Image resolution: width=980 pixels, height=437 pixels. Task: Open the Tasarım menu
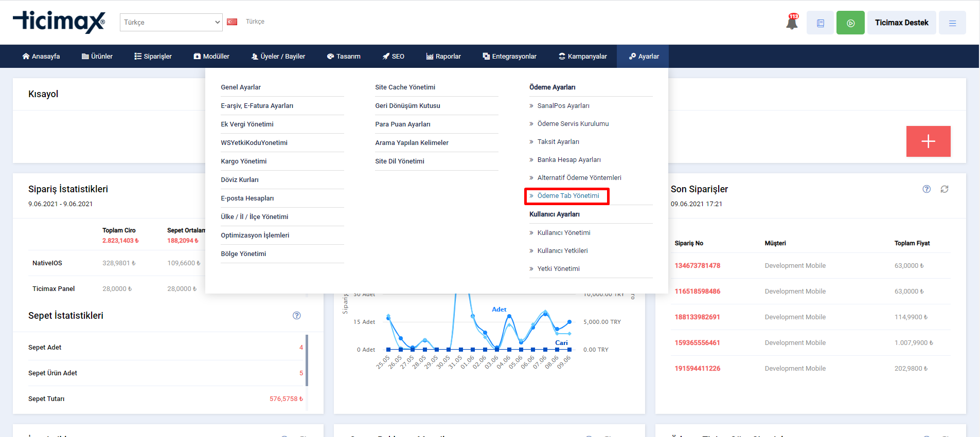tap(344, 57)
